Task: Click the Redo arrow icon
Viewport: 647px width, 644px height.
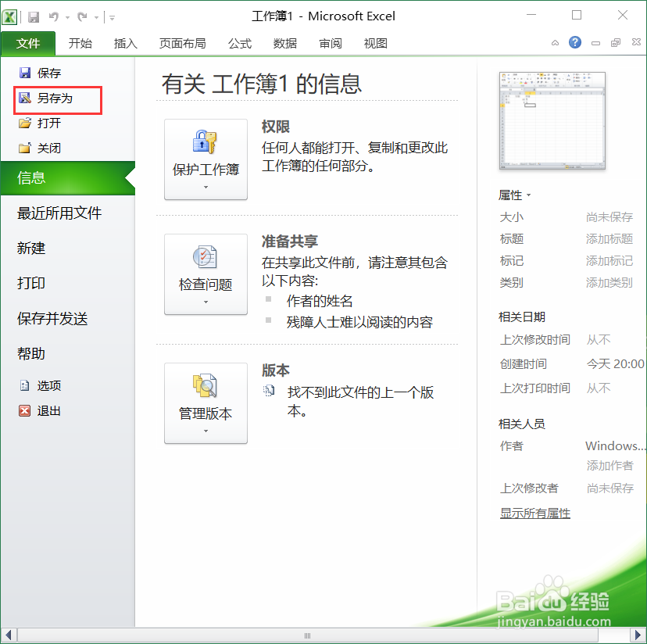Action: point(83,17)
